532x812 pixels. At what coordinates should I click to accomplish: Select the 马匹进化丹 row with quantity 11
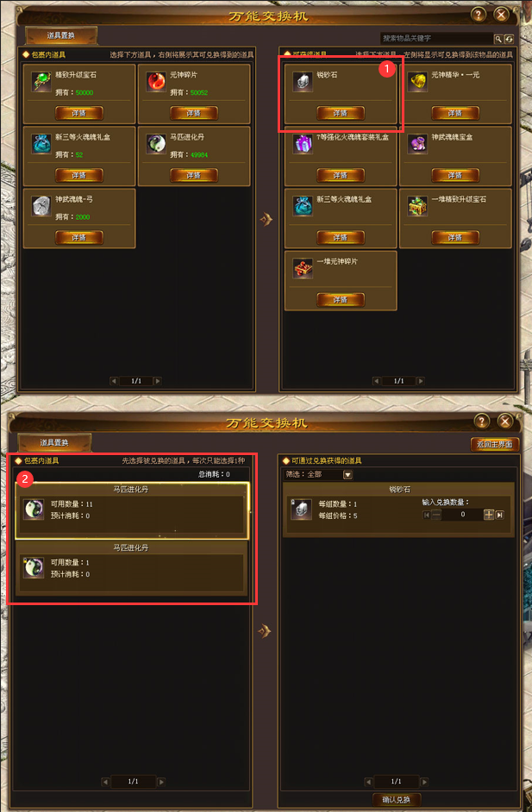132,510
